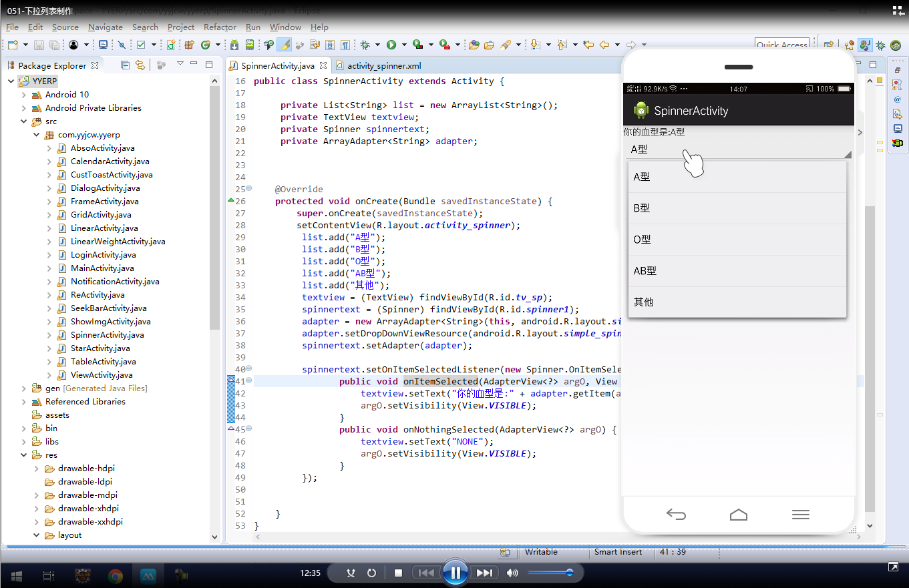909x588 pixels.
Task: Switch to activity_spinner.xml editor tab
Action: [x=379, y=65]
